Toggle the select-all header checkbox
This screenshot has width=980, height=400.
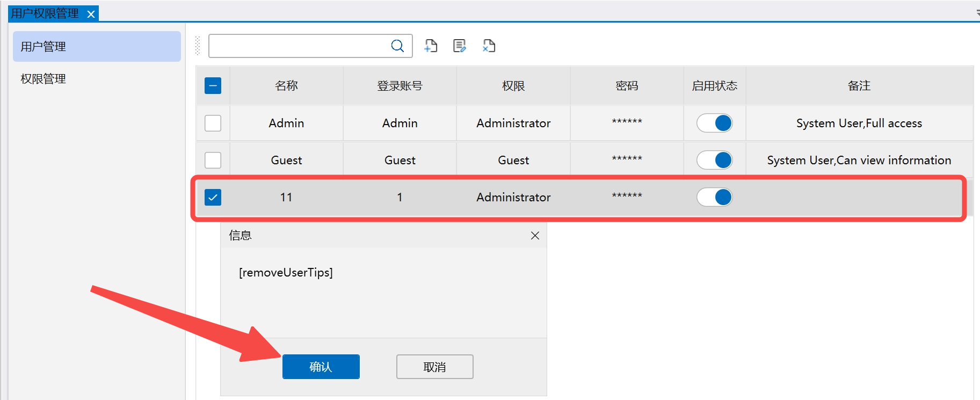[213, 86]
